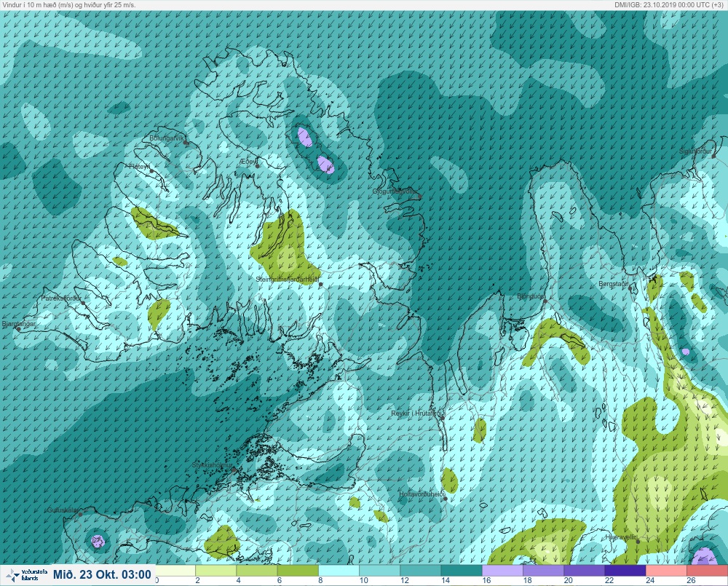Pick the light teal 10–12 m/s legend swatch

coord(379,570)
